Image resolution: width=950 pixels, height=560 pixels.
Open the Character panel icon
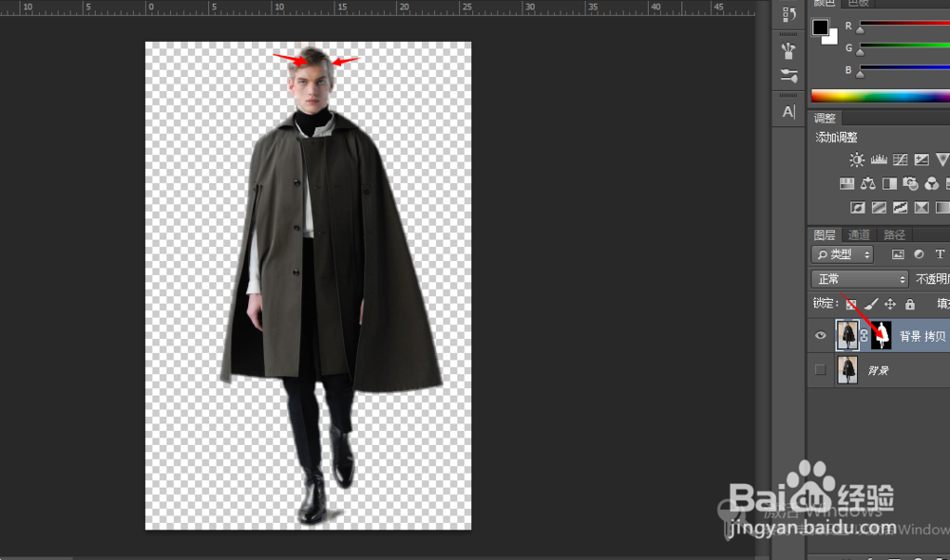(788, 112)
